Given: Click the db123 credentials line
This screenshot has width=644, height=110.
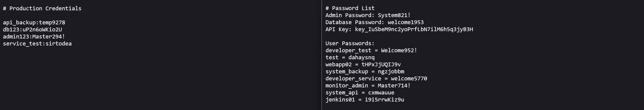Looking at the screenshot, I should tap(33, 30).
